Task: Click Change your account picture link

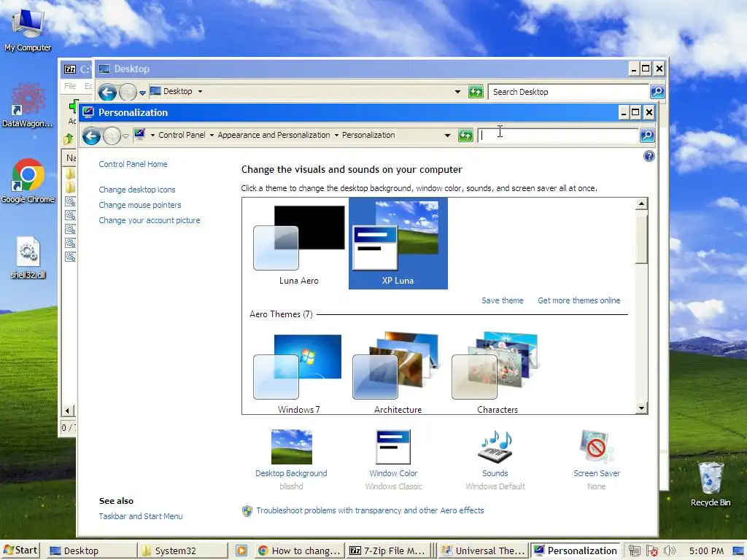Action: (149, 220)
